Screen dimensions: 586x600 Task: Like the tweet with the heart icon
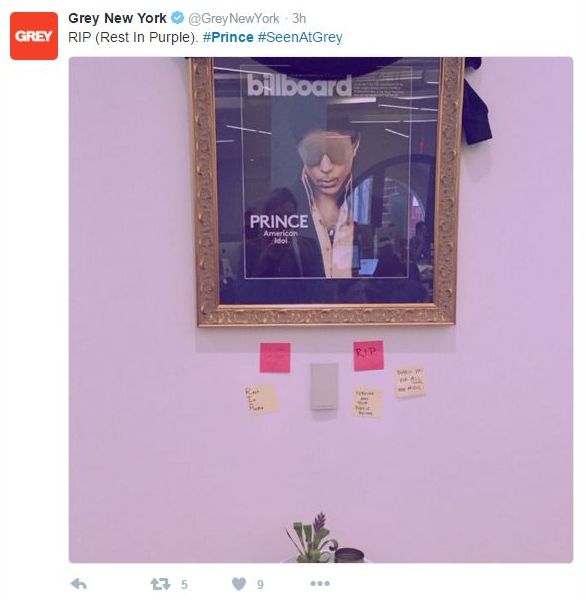click(x=239, y=584)
